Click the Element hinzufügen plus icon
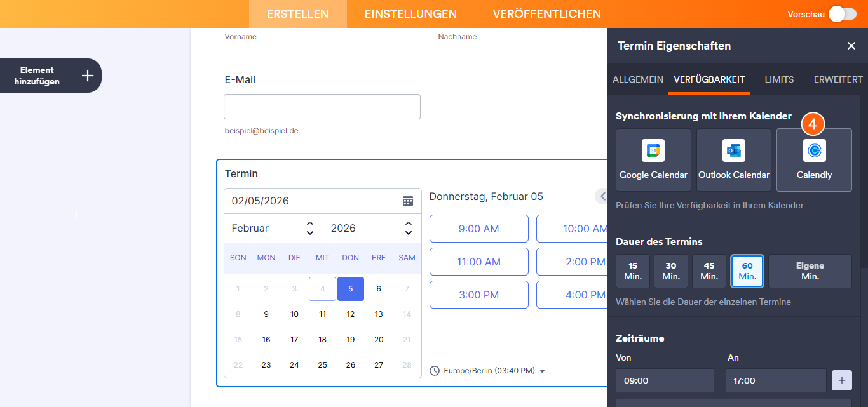 pyautogui.click(x=87, y=75)
